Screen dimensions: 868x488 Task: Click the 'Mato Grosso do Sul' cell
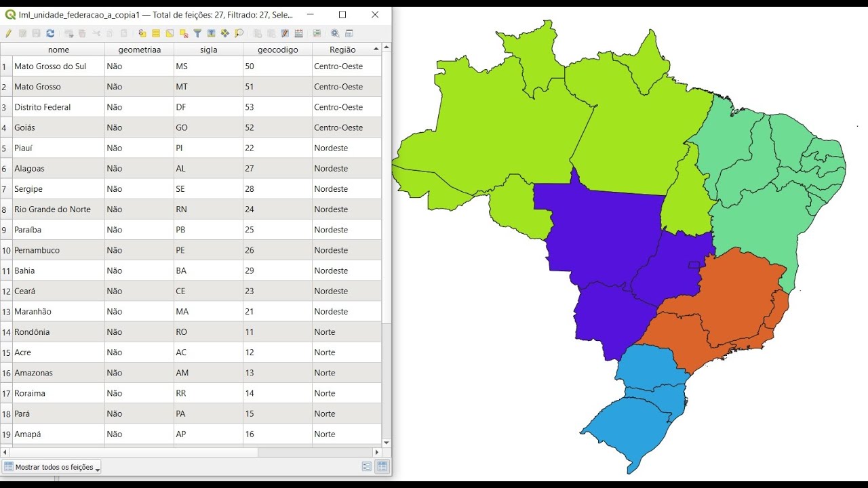[58, 66]
